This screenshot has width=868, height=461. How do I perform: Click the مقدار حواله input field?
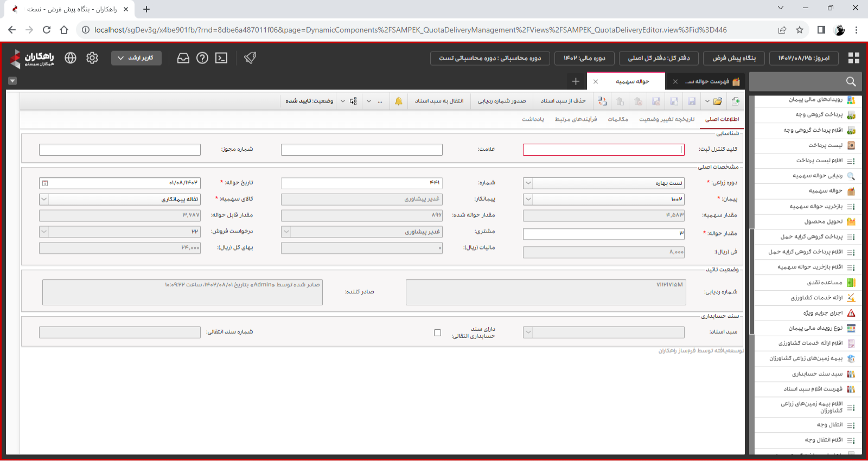click(604, 234)
